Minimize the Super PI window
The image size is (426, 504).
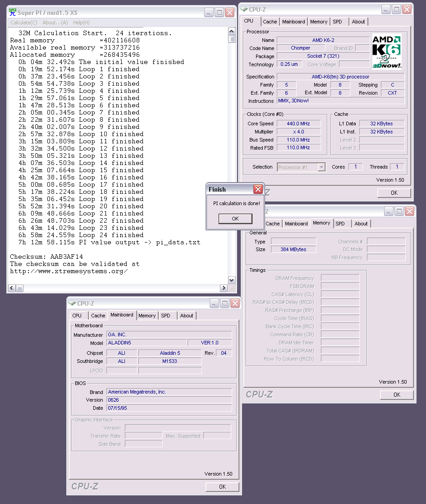[209, 13]
